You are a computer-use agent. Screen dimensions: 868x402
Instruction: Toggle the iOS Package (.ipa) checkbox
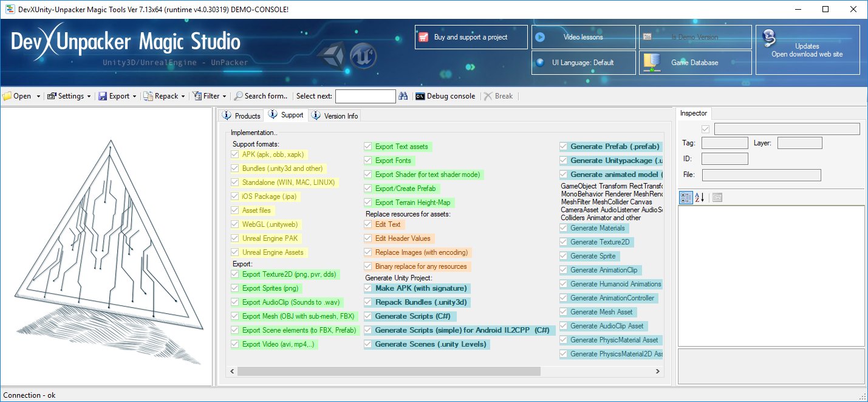pos(235,196)
